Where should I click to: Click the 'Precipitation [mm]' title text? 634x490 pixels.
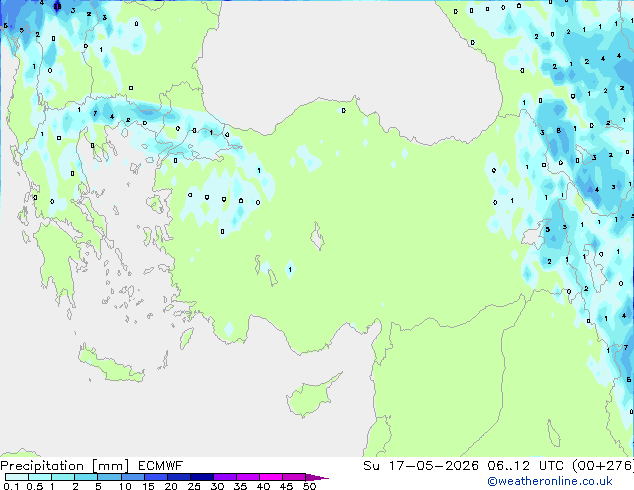[65, 466]
